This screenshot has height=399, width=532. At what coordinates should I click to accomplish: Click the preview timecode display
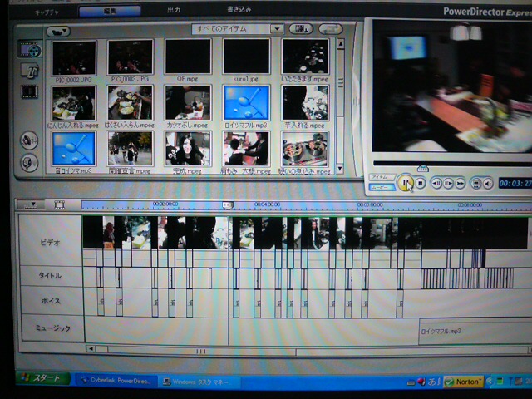click(x=515, y=184)
